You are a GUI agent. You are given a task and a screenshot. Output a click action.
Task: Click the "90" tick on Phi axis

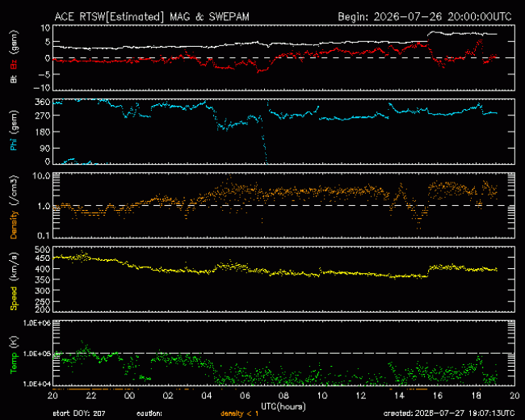tap(45, 148)
